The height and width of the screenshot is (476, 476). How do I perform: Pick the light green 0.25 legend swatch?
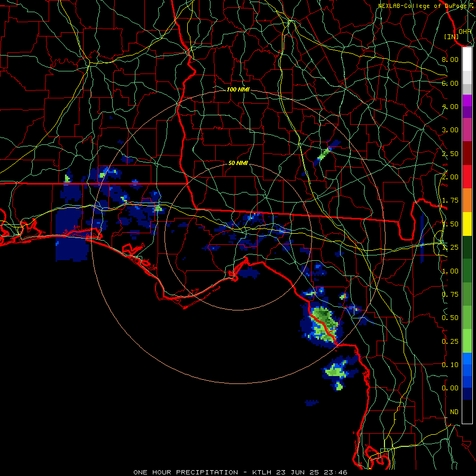click(x=467, y=341)
